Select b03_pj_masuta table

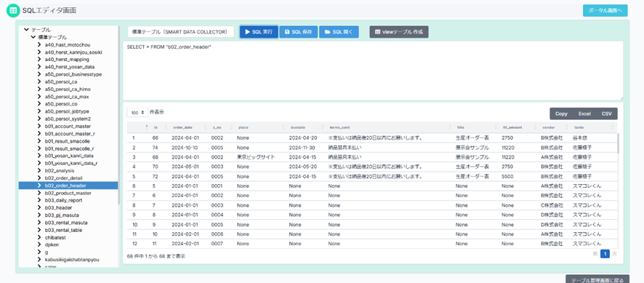[62, 215]
